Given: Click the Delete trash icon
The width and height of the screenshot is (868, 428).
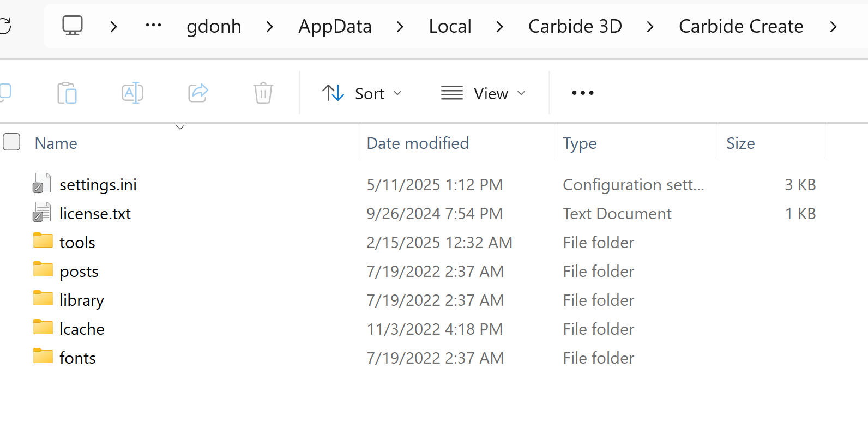Looking at the screenshot, I should click(263, 93).
